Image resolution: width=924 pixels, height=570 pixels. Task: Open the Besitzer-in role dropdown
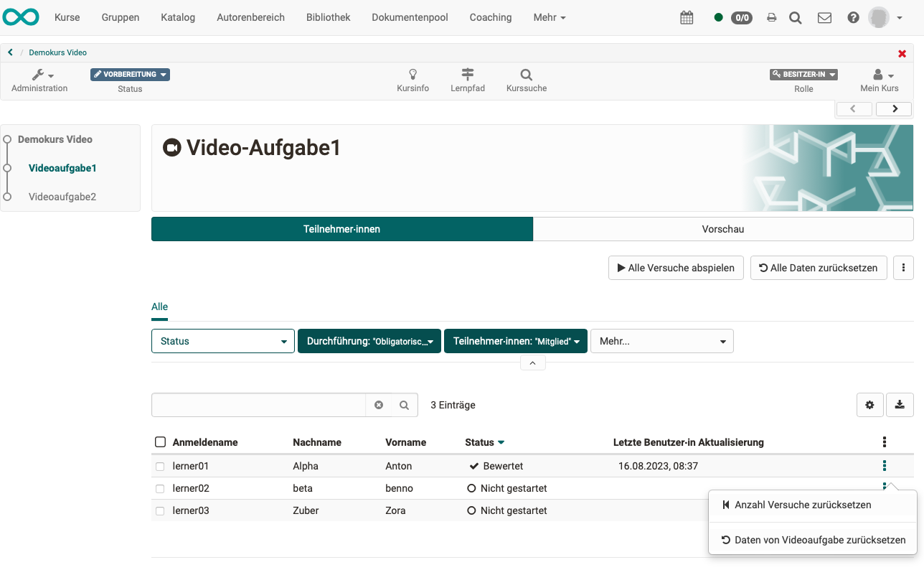click(803, 74)
